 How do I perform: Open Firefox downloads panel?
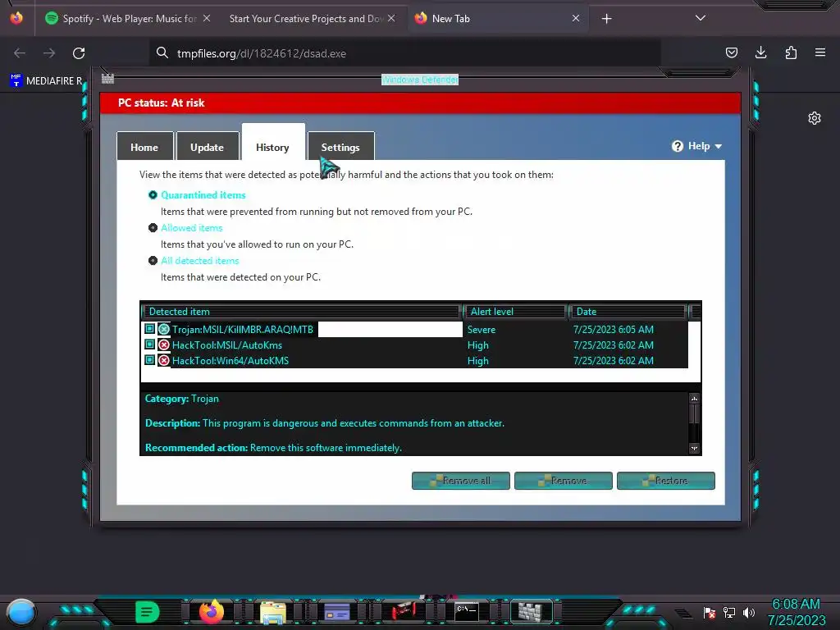(760, 52)
